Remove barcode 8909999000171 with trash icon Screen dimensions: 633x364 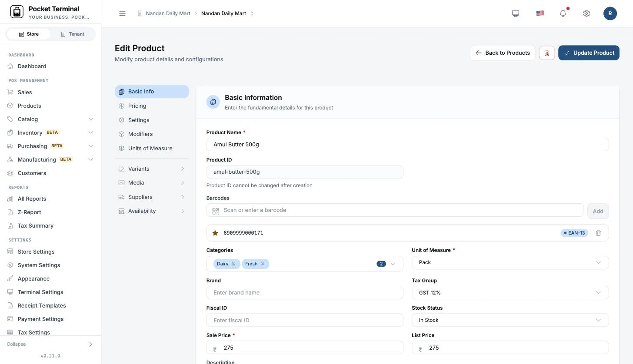pyautogui.click(x=598, y=233)
